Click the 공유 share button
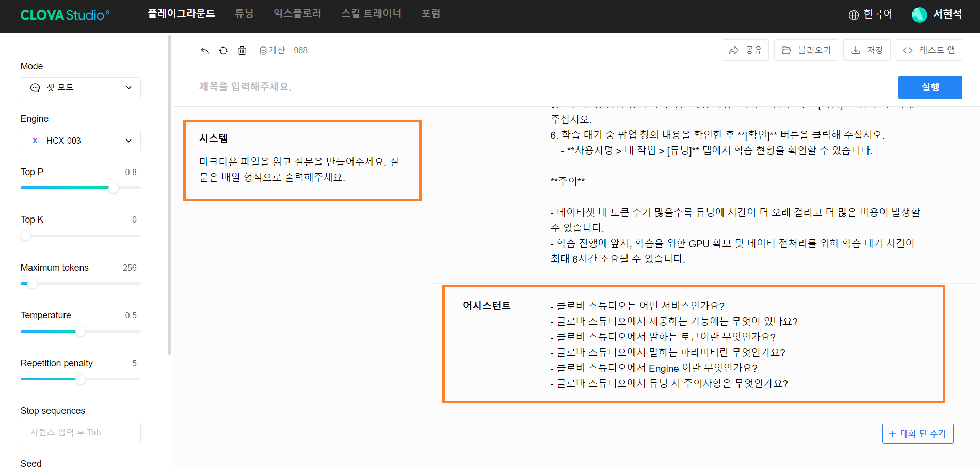980x467 pixels. pyautogui.click(x=745, y=50)
